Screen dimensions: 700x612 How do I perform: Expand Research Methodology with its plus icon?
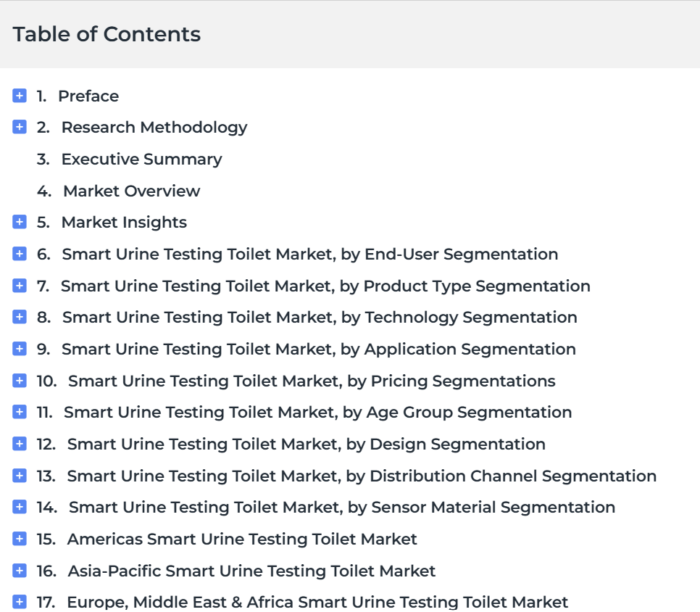coord(19,127)
